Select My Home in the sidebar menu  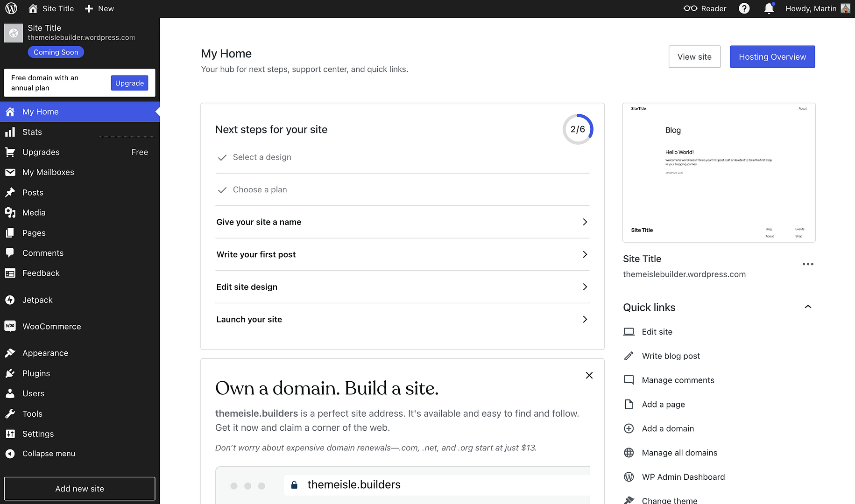pyautogui.click(x=40, y=112)
